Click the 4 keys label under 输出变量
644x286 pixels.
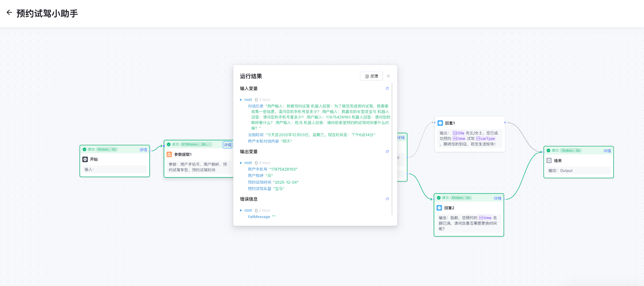pos(265,163)
